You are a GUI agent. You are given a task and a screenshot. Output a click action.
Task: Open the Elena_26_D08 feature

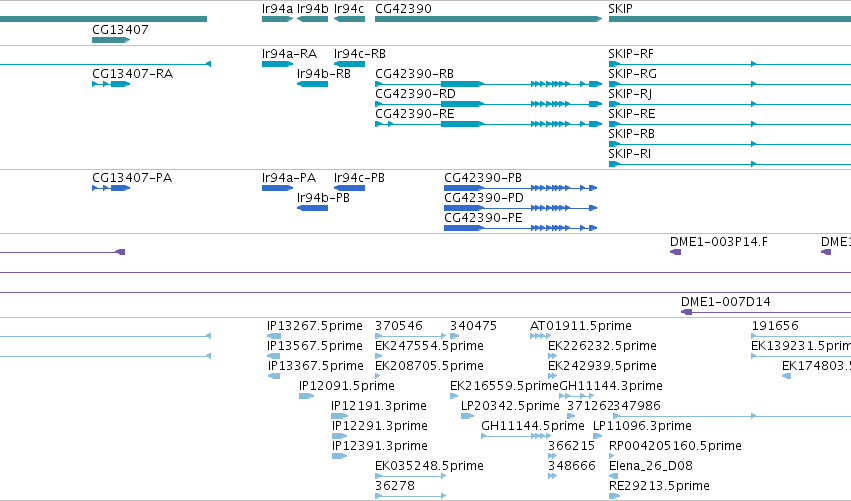pos(614,476)
